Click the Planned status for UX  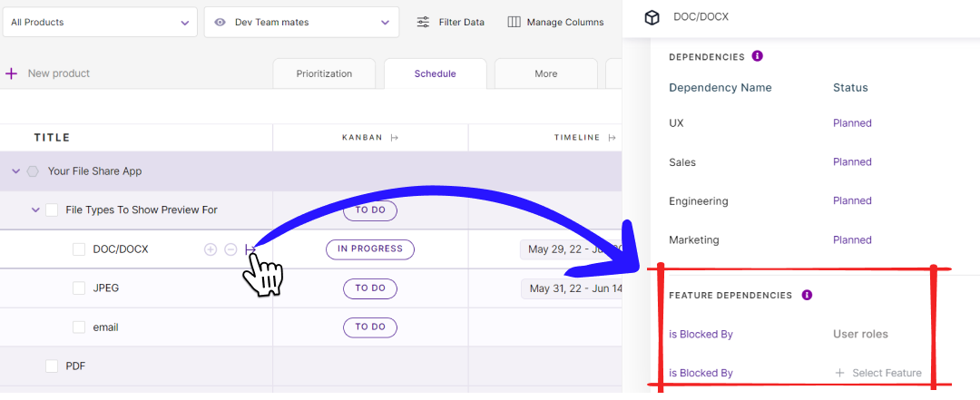852,123
